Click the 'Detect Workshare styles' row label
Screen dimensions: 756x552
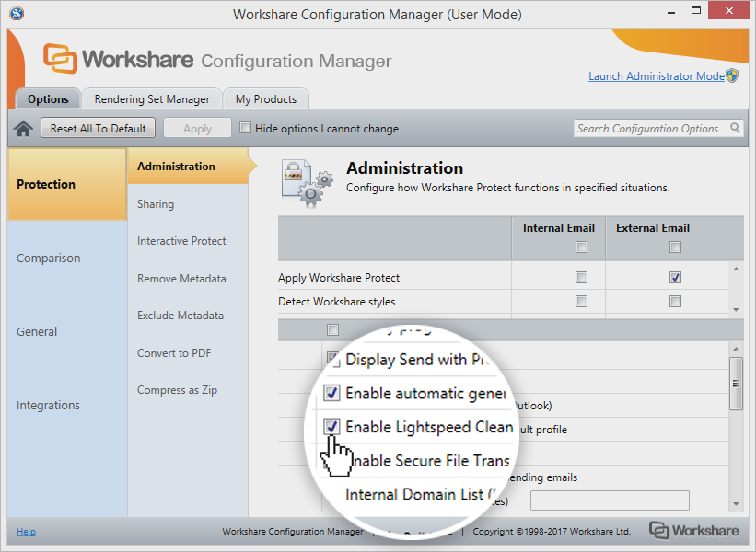pyautogui.click(x=336, y=302)
